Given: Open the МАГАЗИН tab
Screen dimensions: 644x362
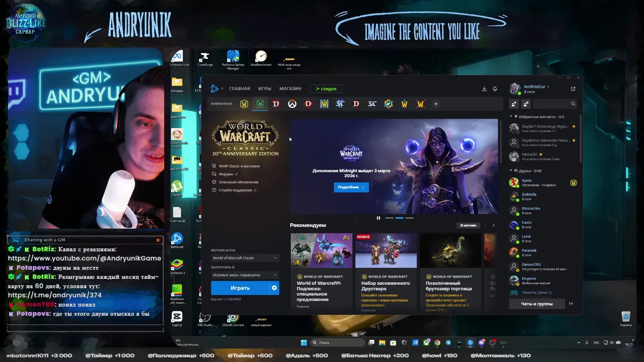Looking at the screenshot, I should point(290,88).
